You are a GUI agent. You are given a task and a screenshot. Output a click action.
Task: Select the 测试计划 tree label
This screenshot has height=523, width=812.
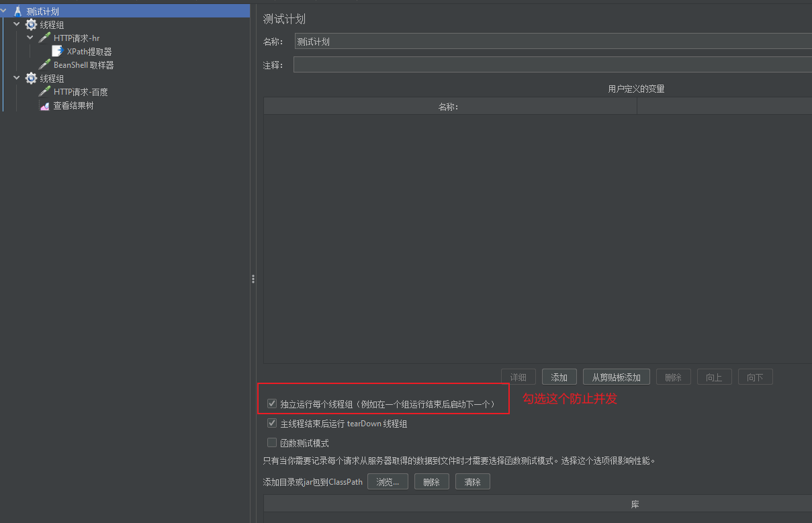pos(43,11)
